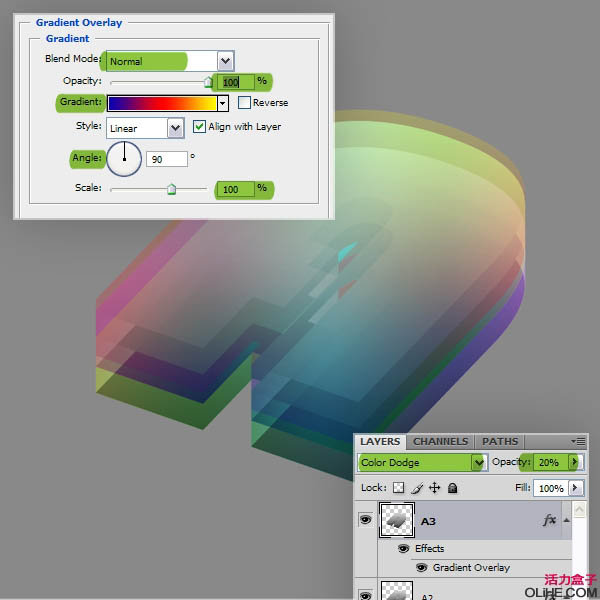Toggle Lock image pixels brush icon
This screenshot has height=600, width=600.
click(417, 488)
